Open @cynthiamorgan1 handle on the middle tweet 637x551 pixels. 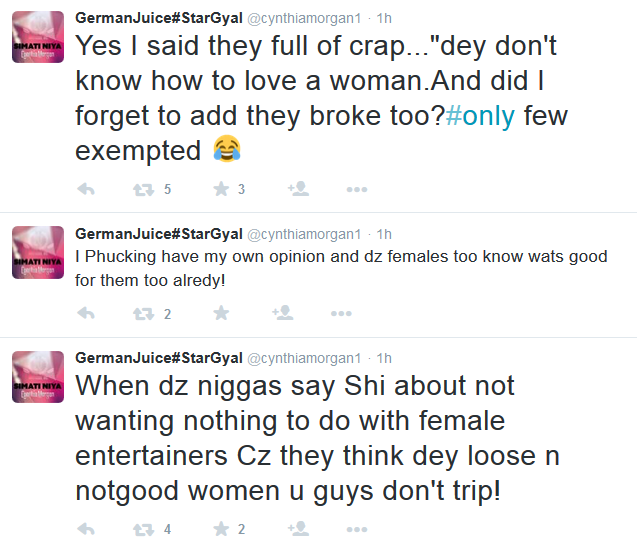click(x=307, y=234)
